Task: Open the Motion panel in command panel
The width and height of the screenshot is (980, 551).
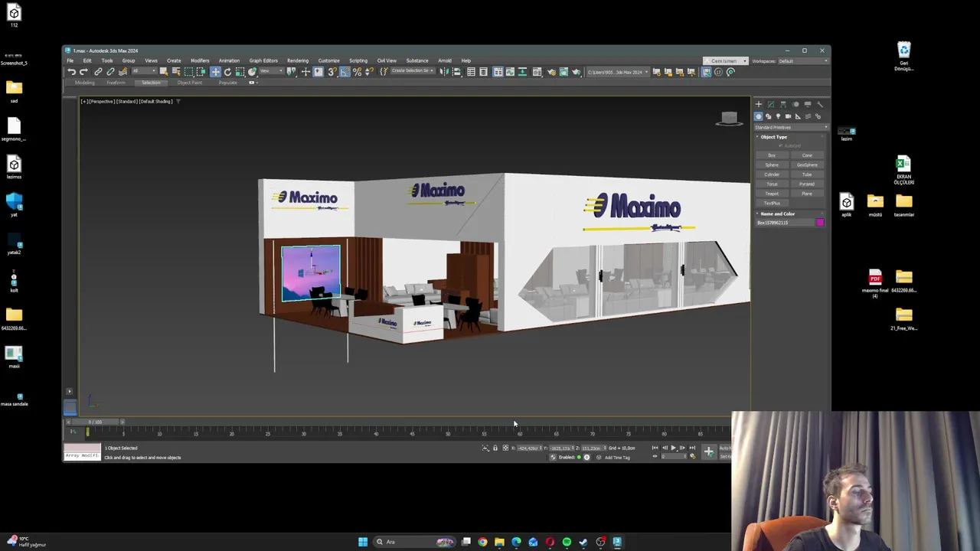Action: (x=795, y=104)
